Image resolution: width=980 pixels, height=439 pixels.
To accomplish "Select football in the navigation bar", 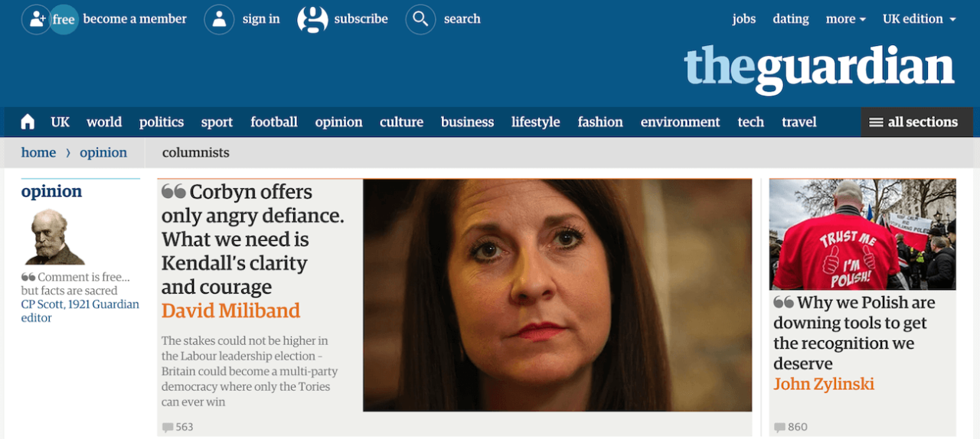I will pyautogui.click(x=274, y=122).
